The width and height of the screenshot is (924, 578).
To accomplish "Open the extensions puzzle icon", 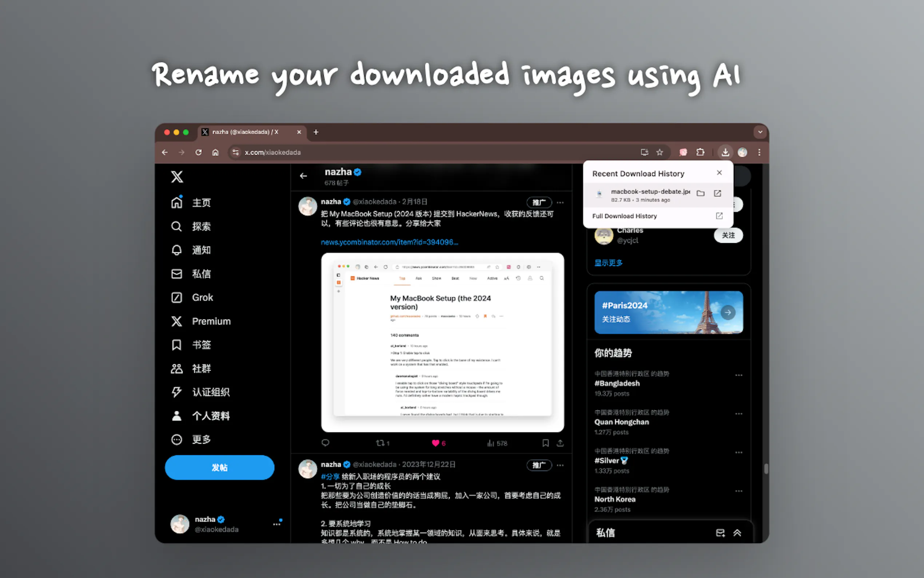I will [700, 152].
